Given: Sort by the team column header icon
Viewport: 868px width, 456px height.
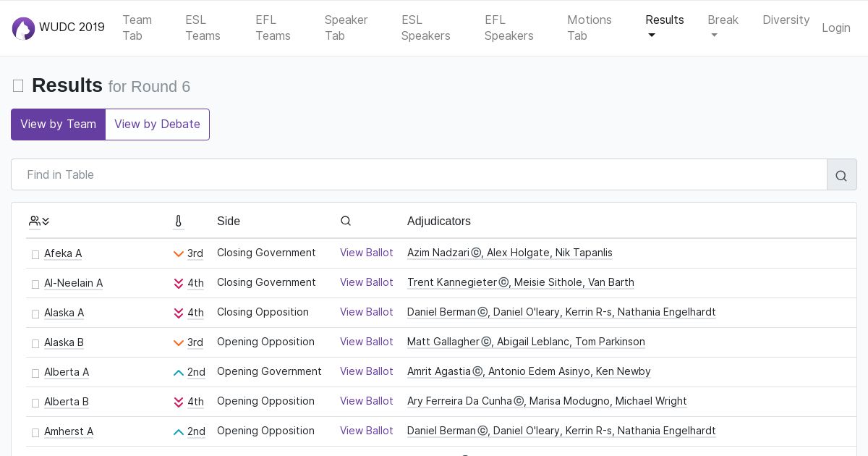Looking at the screenshot, I should coord(39,221).
